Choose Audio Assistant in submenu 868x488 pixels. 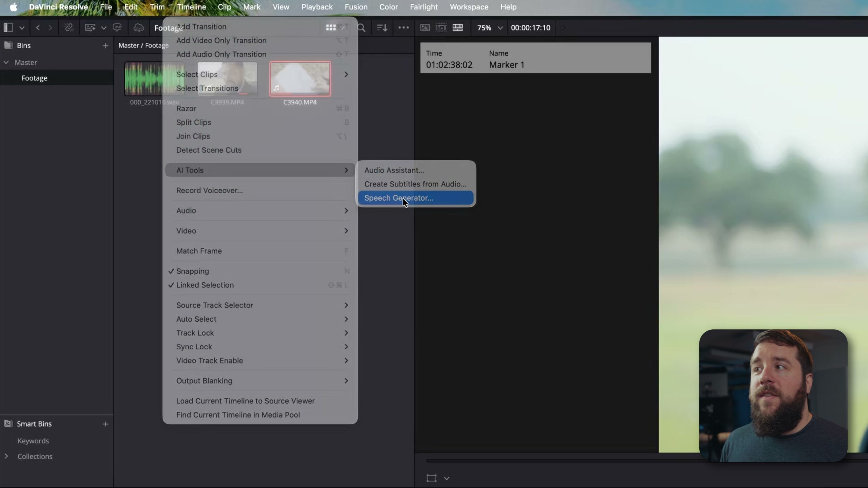pos(416,170)
